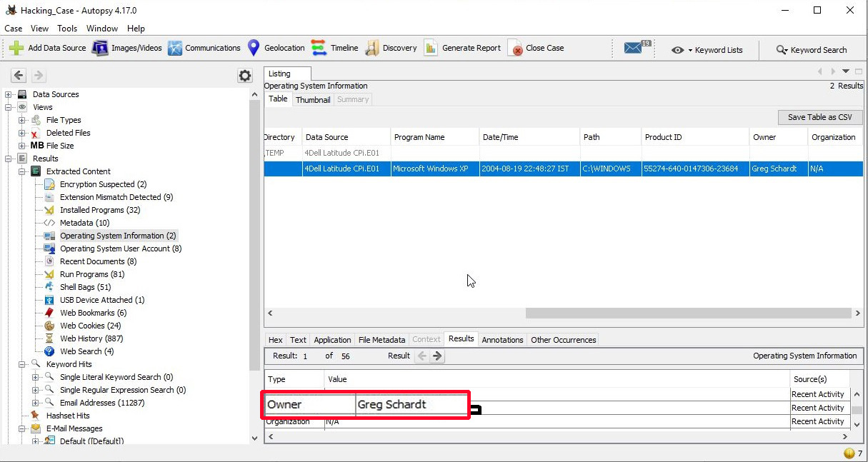Go to next result arrow

point(437,356)
